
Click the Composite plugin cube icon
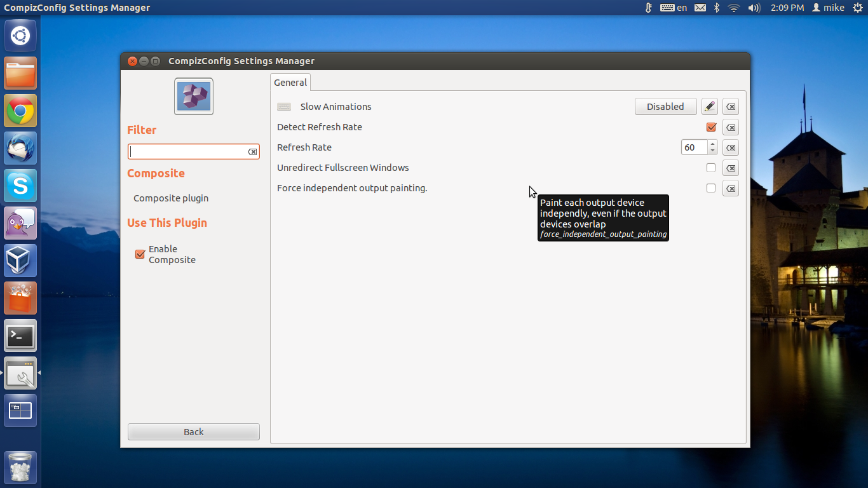[x=194, y=96]
